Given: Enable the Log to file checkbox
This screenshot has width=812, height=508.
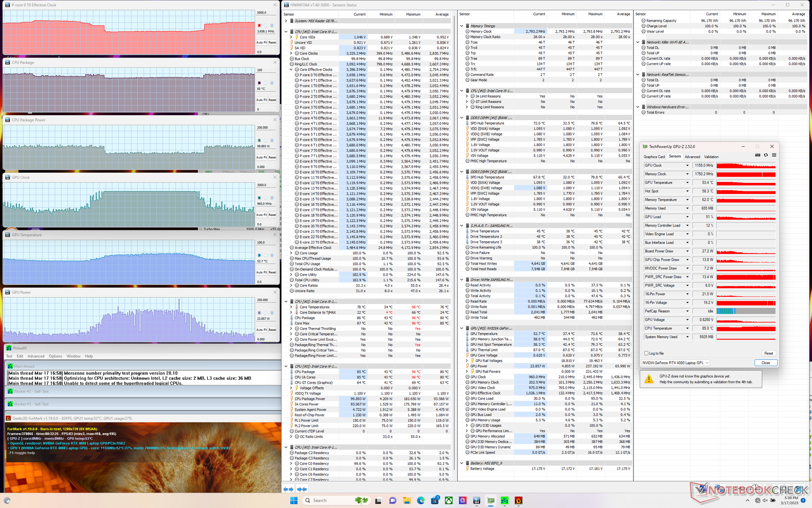Looking at the screenshot, I should [646, 353].
